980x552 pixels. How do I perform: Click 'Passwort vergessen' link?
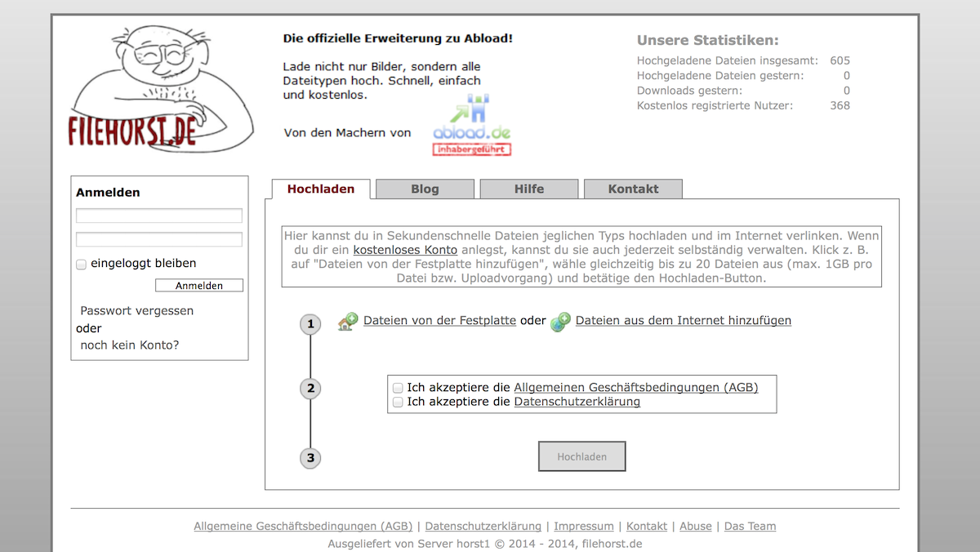coord(137,311)
